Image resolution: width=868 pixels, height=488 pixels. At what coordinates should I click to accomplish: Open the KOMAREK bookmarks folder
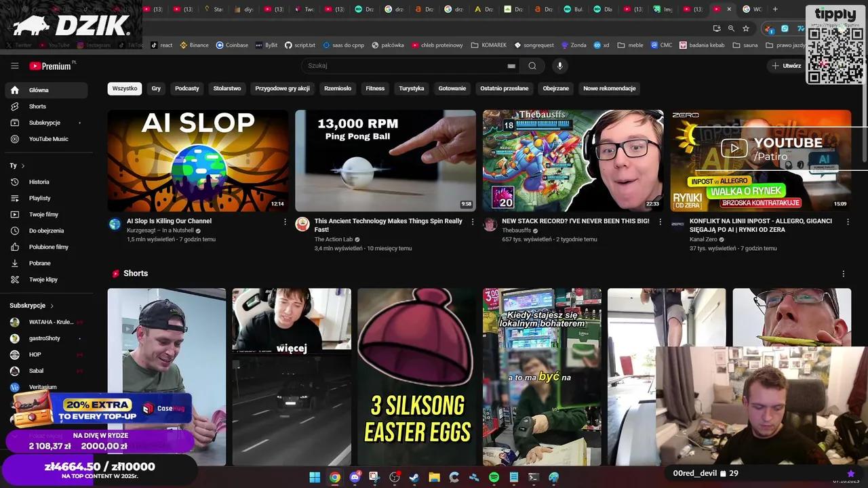click(x=489, y=45)
